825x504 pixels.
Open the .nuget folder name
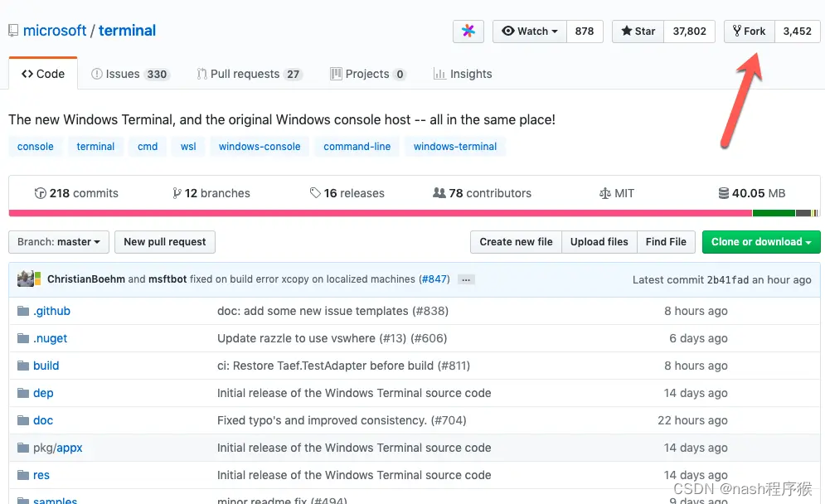(x=50, y=338)
